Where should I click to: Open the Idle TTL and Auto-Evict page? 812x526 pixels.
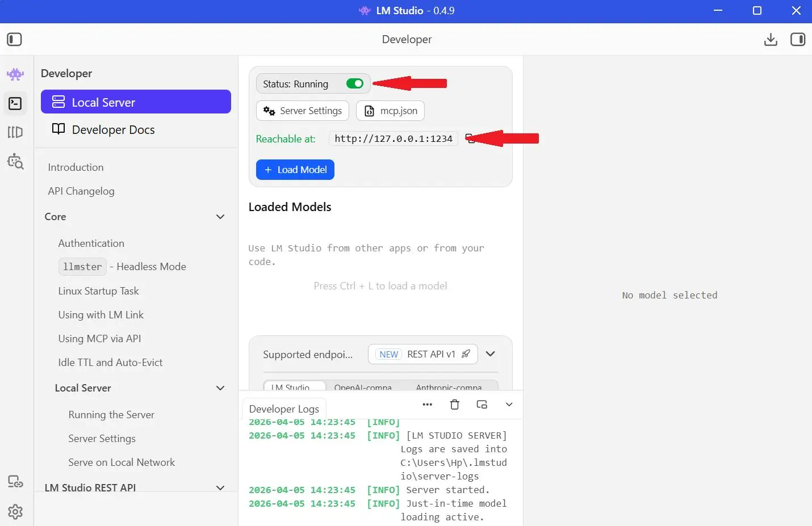click(110, 363)
